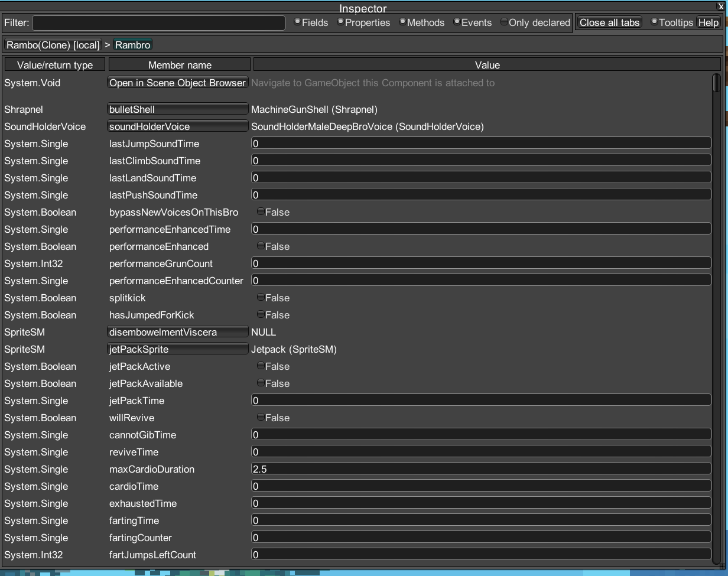Edit the lastClimbSoundTime value field
This screenshot has width=728, height=576.
tap(481, 160)
